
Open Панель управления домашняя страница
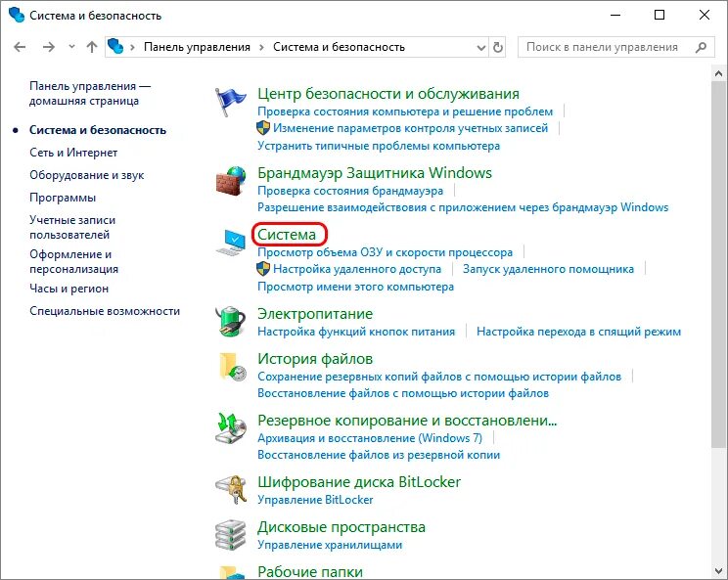tap(90, 93)
